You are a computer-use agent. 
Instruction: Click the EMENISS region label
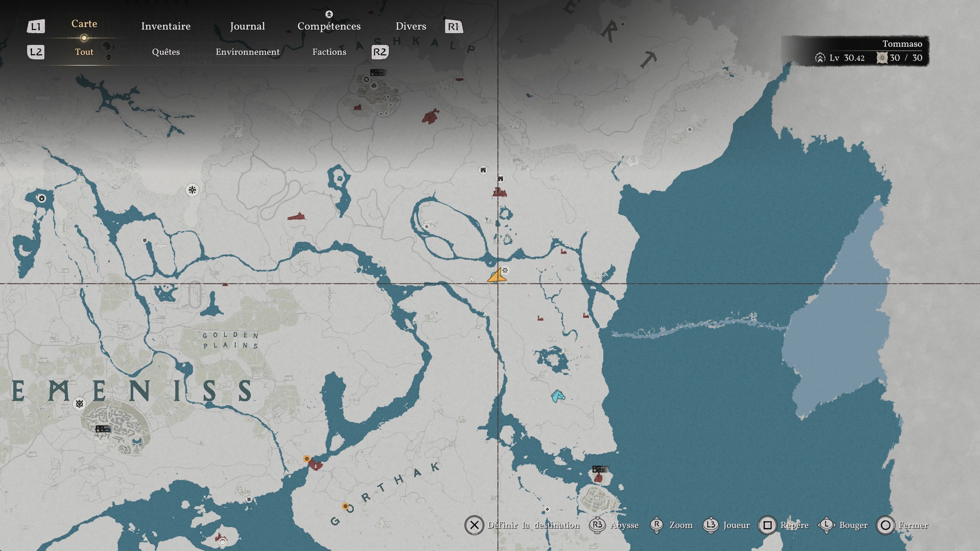point(132,391)
